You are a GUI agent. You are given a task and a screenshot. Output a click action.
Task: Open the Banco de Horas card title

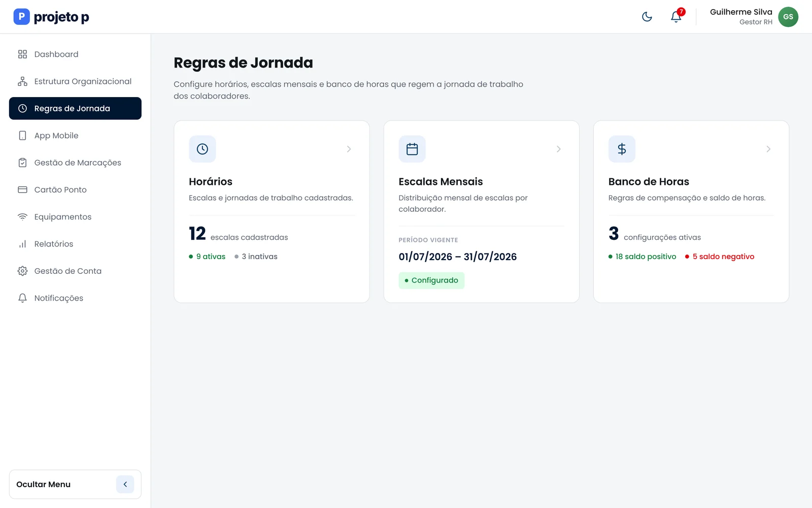pos(649,181)
